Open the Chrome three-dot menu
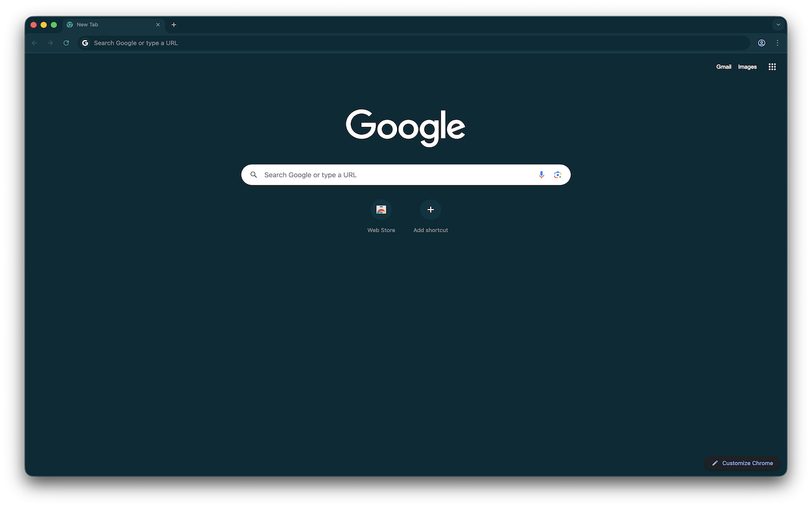The height and width of the screenshot is (508, 812). tap(778, 43)
